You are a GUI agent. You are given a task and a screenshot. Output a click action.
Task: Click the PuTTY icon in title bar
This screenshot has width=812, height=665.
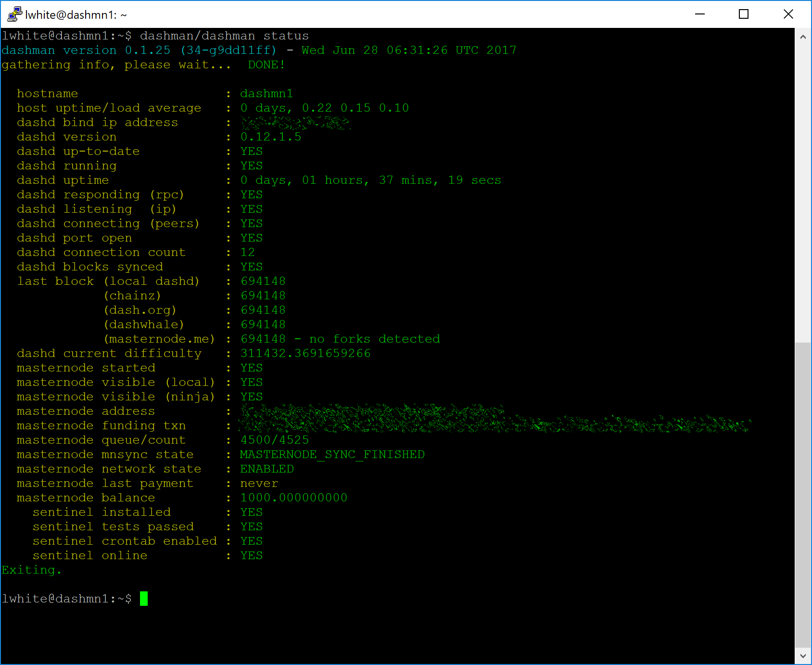tap(15, 14)
